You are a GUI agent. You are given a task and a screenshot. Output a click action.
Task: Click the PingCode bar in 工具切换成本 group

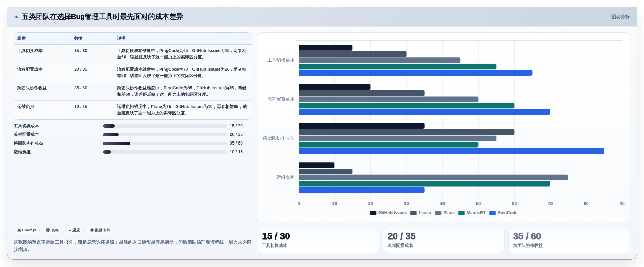(x=415, y=73)
